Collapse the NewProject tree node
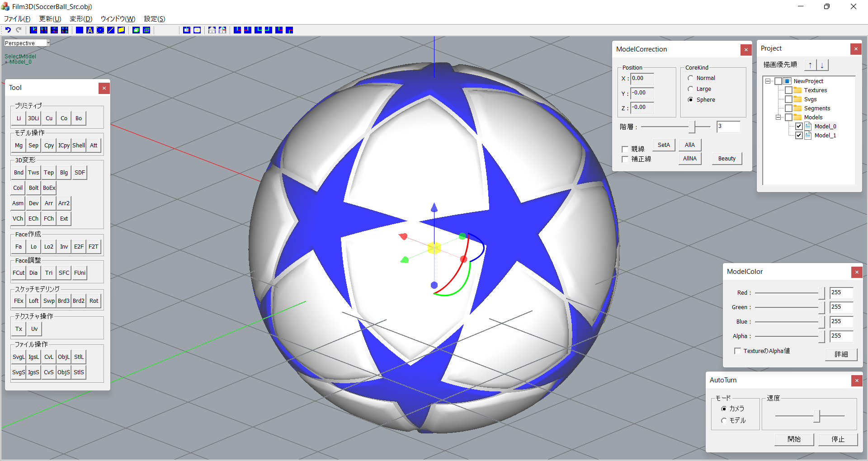The height and width of the screenshot is (461, 868). tap(768, 81)
